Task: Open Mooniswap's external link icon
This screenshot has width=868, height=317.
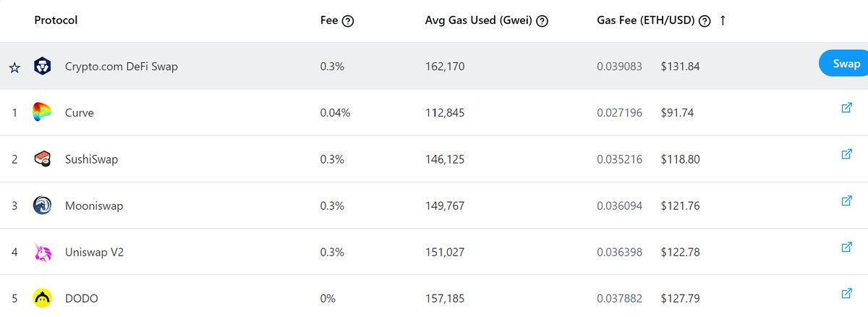Action: tap(847, 200)
